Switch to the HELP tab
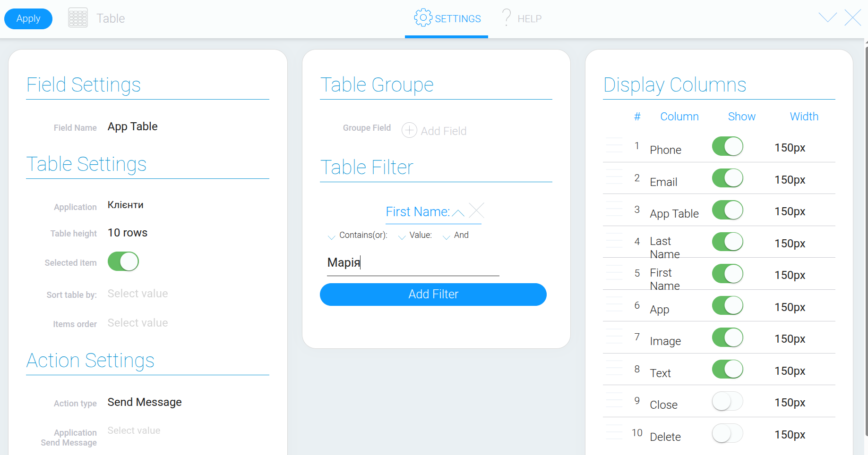The width and height of the screenshot is (868, 455). 522,18
